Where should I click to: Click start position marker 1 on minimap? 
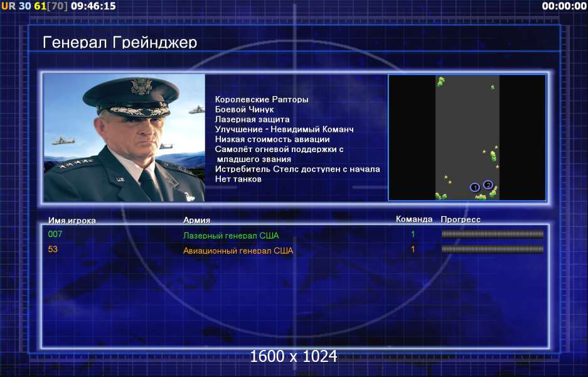click(x=475, y=187)
